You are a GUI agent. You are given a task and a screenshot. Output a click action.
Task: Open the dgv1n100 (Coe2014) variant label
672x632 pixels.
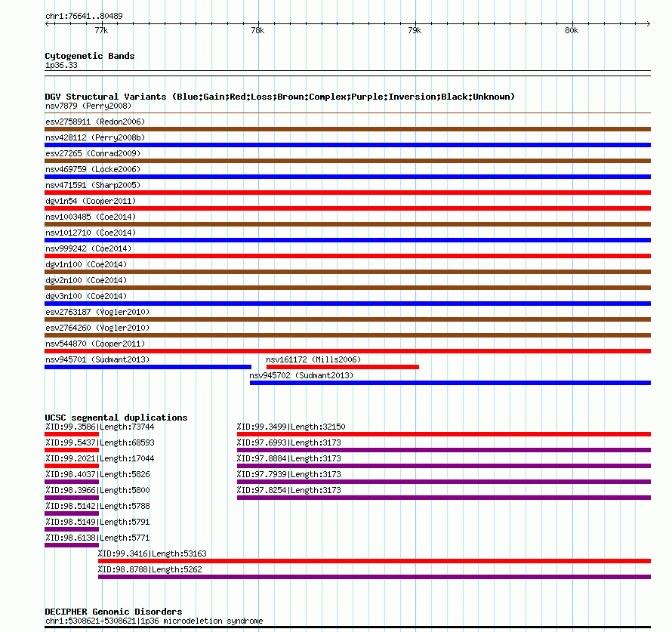point(86,264)
